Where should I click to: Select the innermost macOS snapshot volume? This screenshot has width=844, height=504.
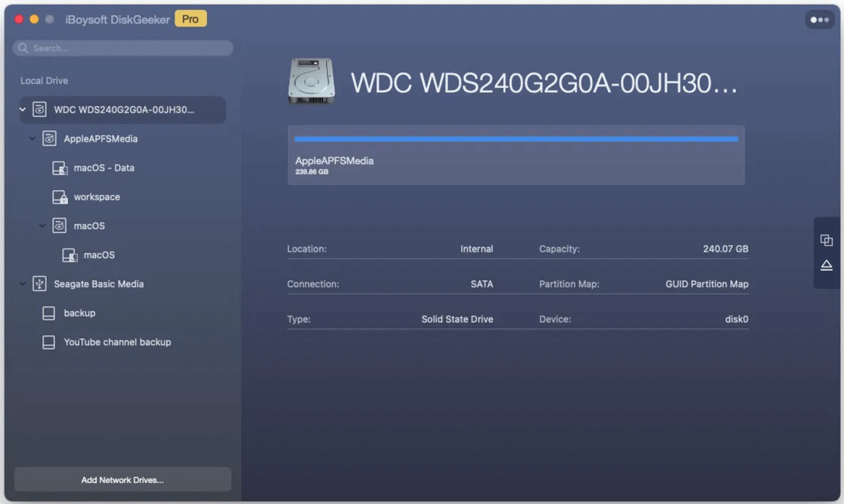tap(99, 255)
